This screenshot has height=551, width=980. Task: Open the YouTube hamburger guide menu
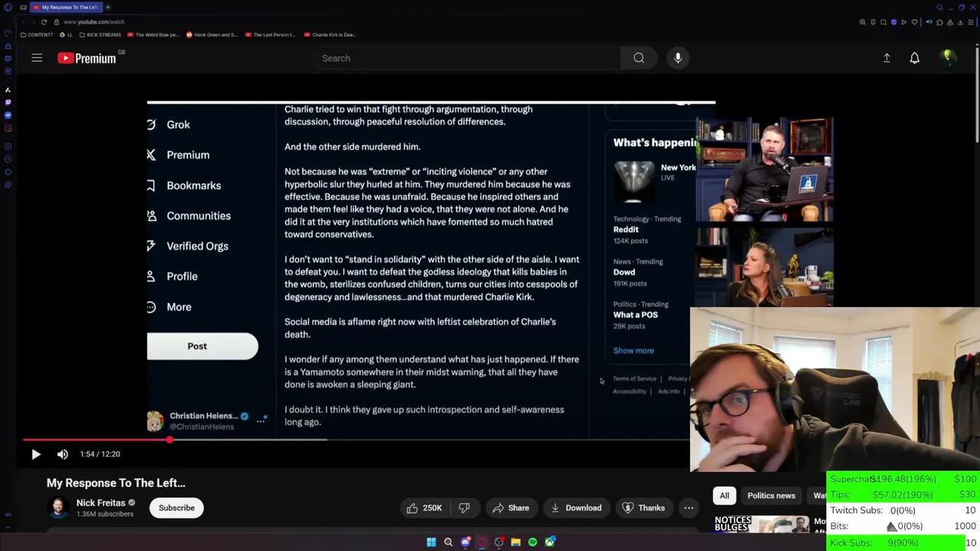pyautogui.click(x=37, y=58)
